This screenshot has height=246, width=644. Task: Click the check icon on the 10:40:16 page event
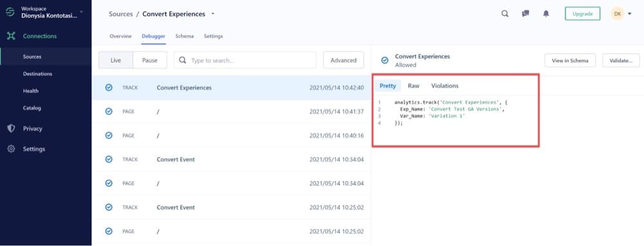[x=109, y=135]
